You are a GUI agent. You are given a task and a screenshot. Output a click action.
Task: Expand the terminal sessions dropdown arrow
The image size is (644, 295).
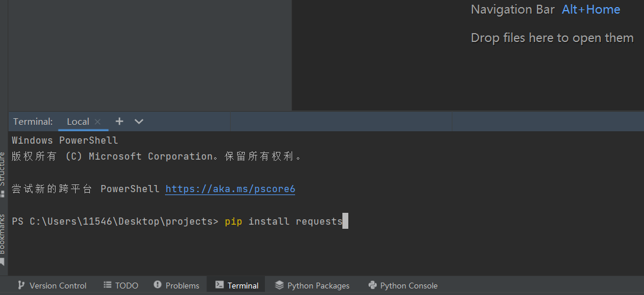tap(139, 121)
